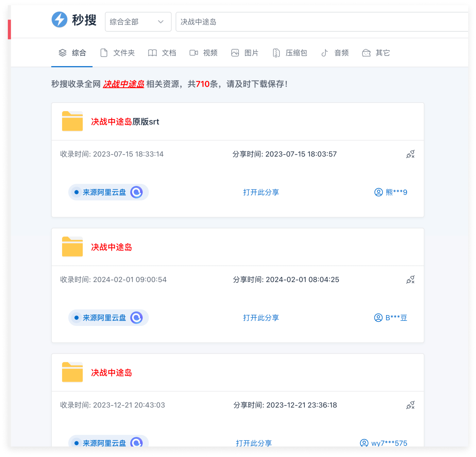Switch to the 压缩包 tab
The image size is (476, 457).
coord(290,53)
